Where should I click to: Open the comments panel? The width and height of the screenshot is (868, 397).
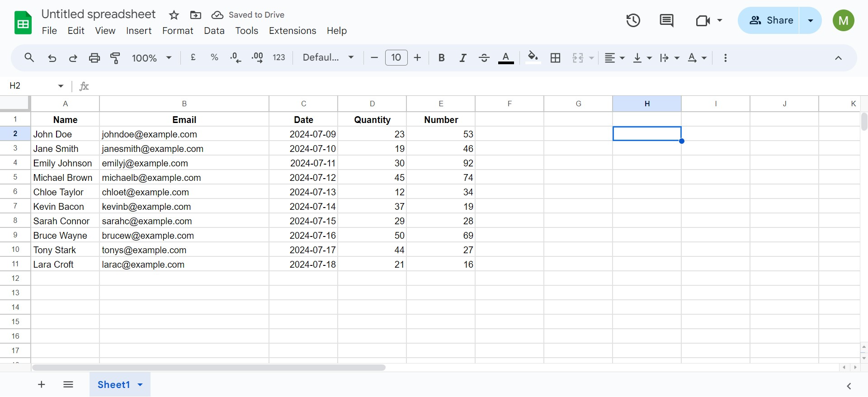666,20
